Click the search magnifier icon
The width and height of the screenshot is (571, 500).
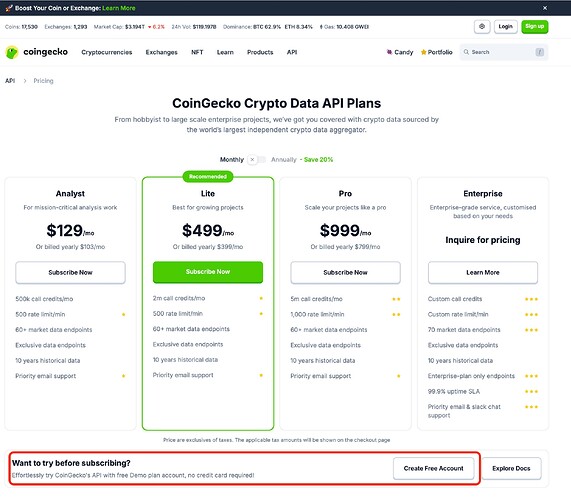[x=466, y=52]
